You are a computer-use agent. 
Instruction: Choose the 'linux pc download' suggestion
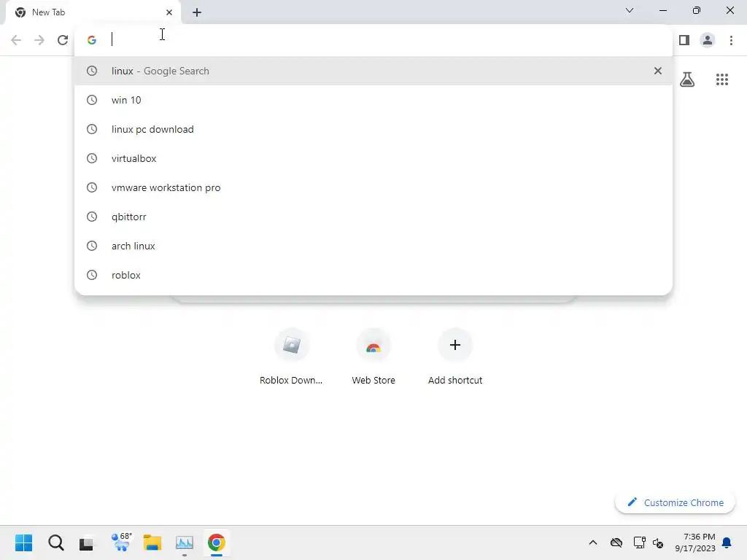[x=373, y=129]
